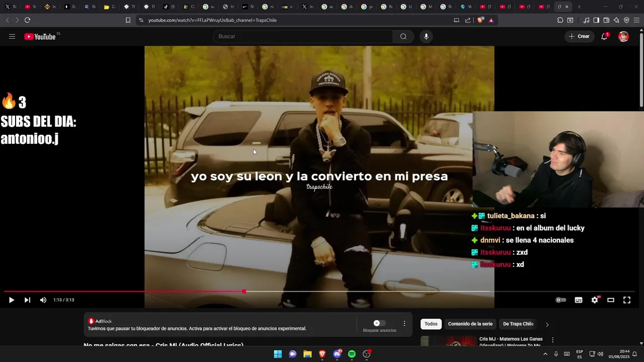Open Spotify from taskbar

coord(352,354)
